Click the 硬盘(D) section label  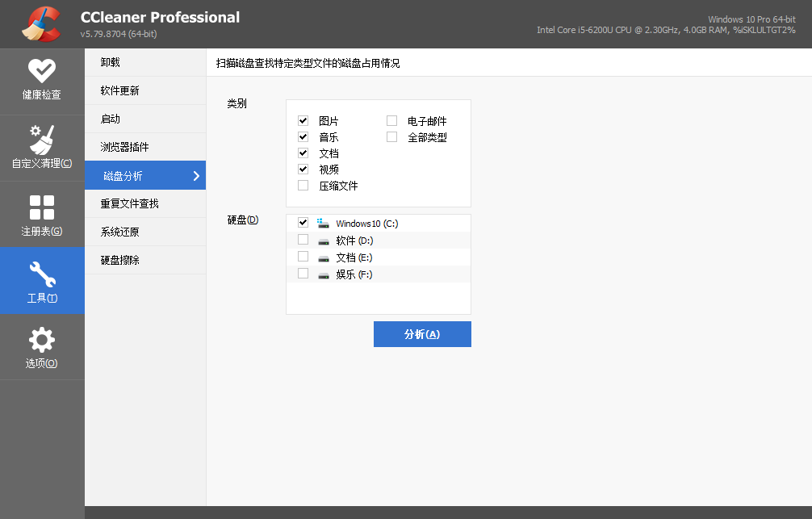coord(243,220)
